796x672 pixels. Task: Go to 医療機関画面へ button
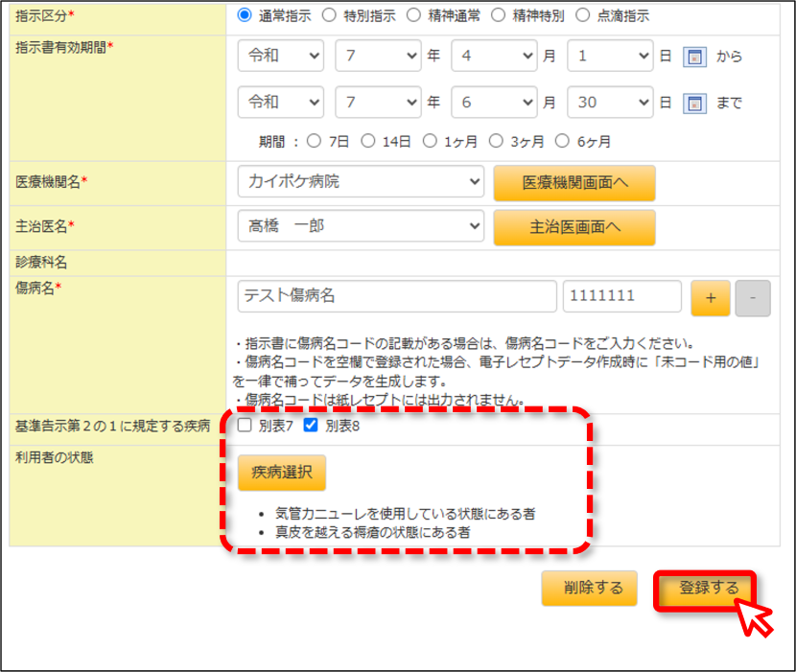click(574, 183)
